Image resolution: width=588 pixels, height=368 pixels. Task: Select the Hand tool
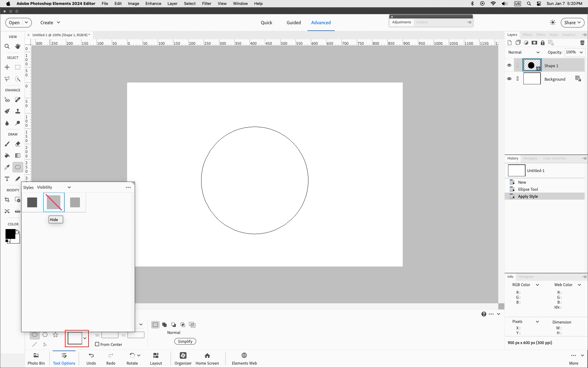(18, 46)
